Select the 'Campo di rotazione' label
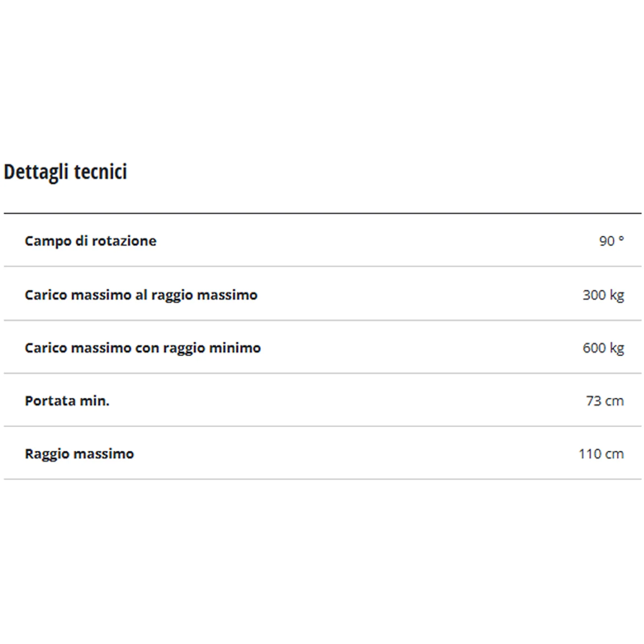This screenshot has height=644, width=644. tap(91, 241)
